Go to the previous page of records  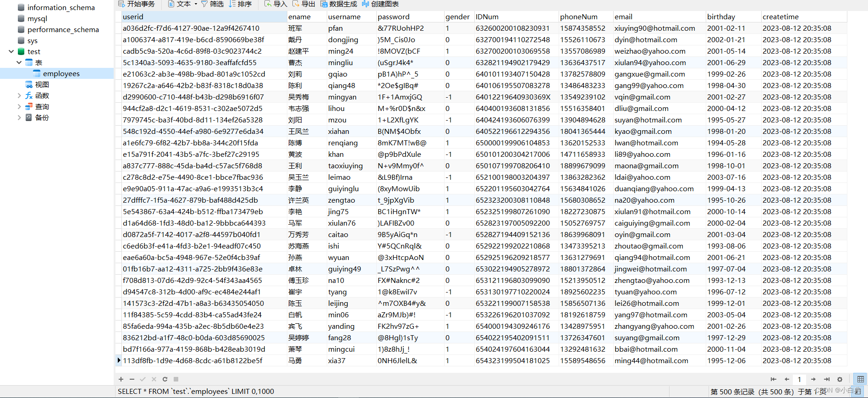[787, 379]
